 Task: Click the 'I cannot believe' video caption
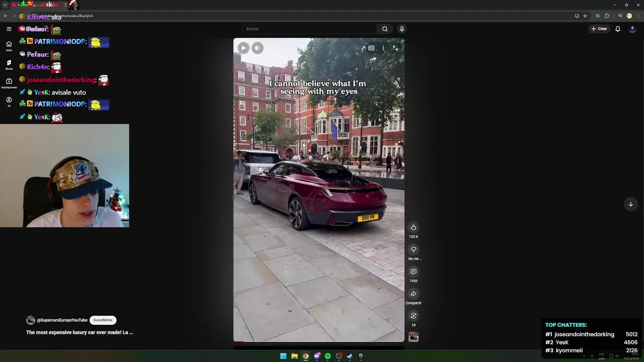(x=317, y=87)
